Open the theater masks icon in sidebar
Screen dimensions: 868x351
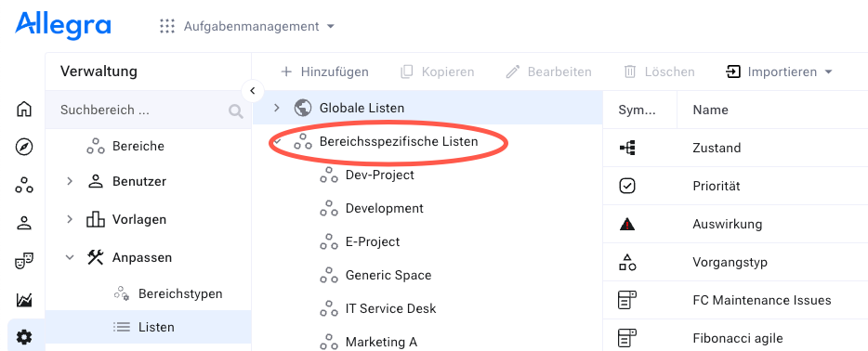(x=24, y=261)
